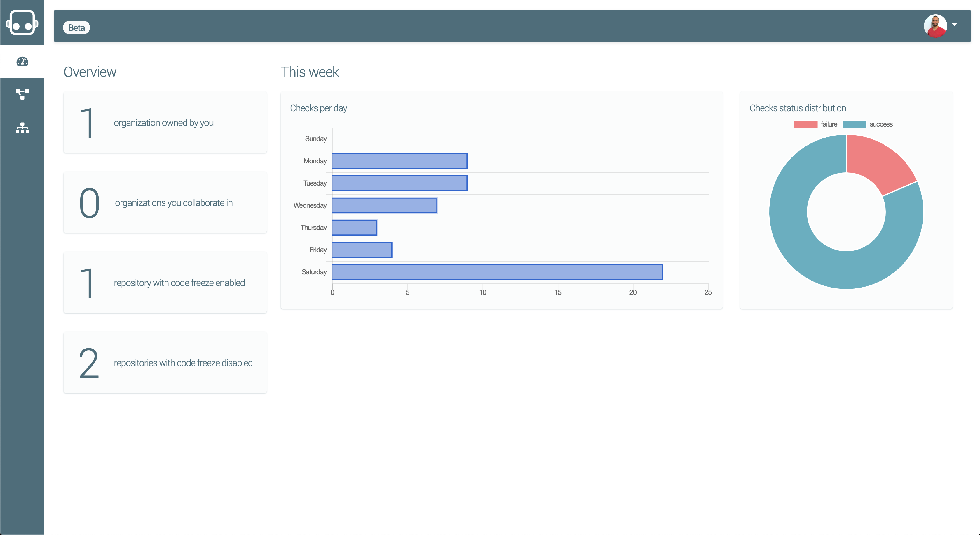Open repositories with code freeze disabled card
The width and height of the screenshot is (980, 535).
point(165,363)
